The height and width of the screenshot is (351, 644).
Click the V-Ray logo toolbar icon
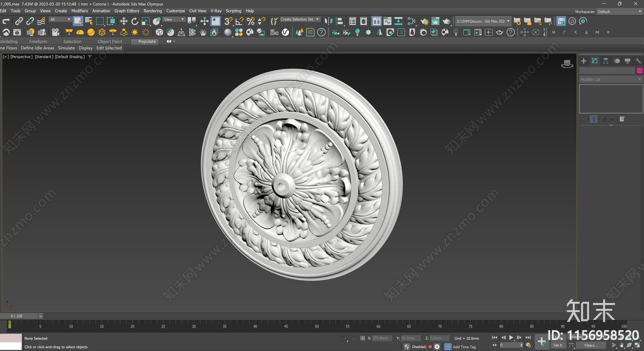[x=285, y=32]
